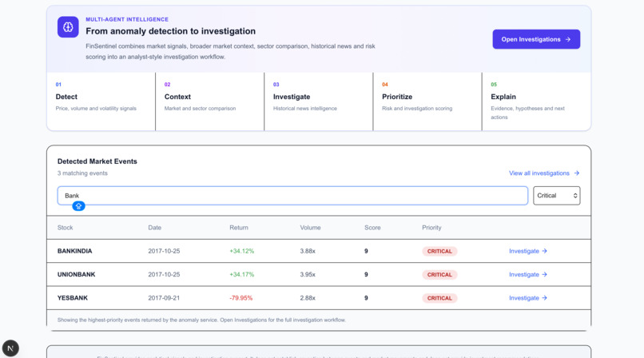The width and height of the screenshot is (644, 358).
Task: Click the 3.95x volume value
Action: coord(307,274)
